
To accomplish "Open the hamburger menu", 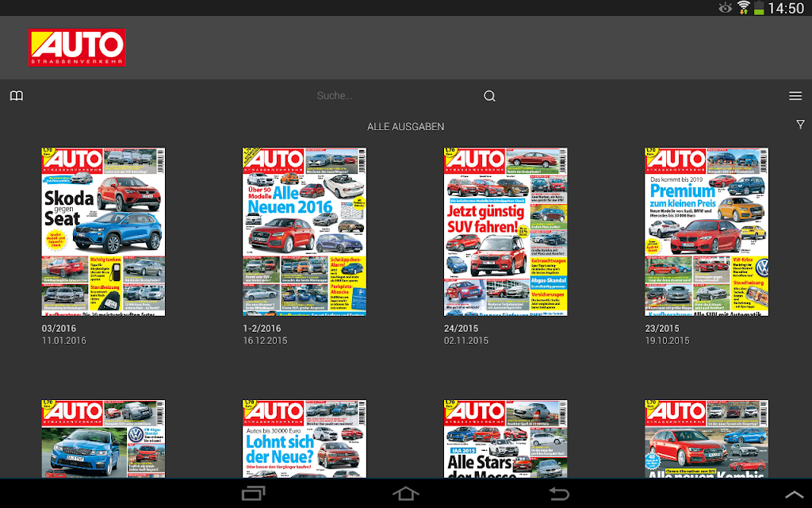I will pos(795,96).
